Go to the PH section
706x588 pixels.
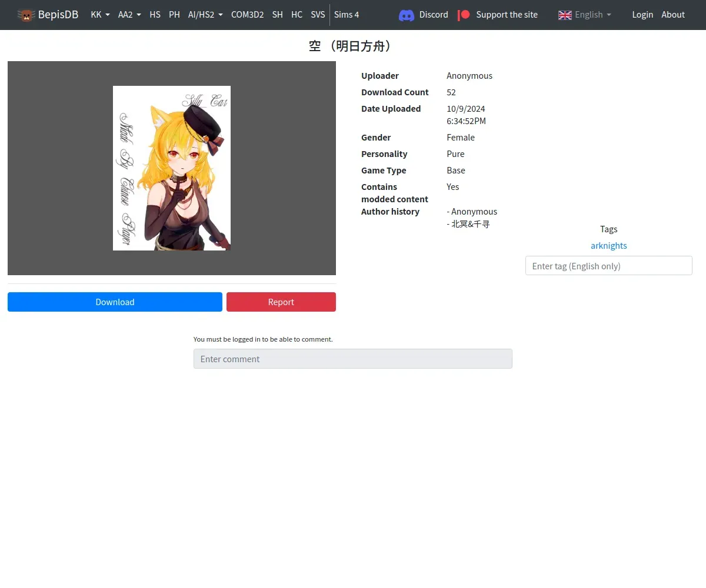174,15
